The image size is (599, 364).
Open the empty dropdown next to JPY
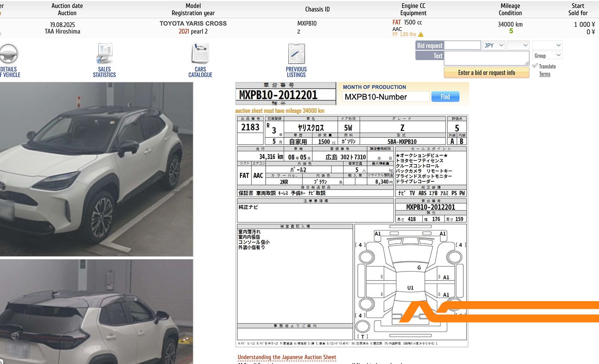tap(518, 45)
